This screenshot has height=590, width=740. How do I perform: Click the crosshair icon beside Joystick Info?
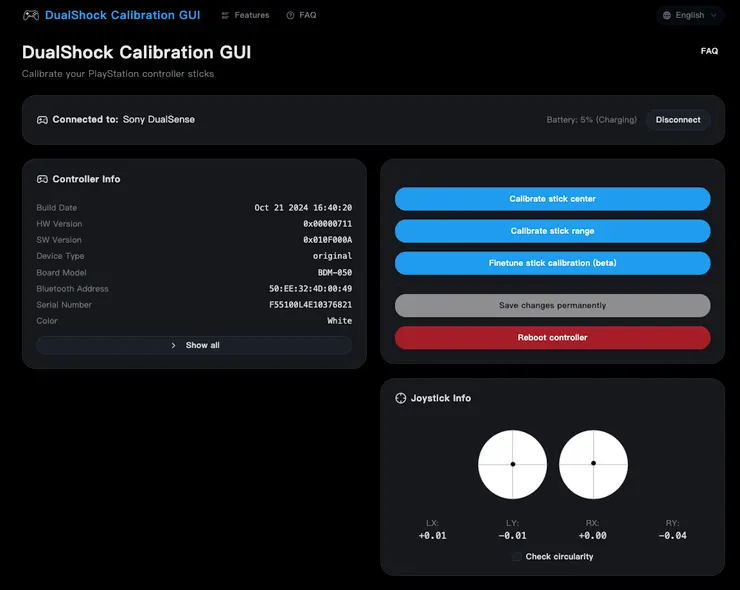pyautogui.click(x=401, y=398)
